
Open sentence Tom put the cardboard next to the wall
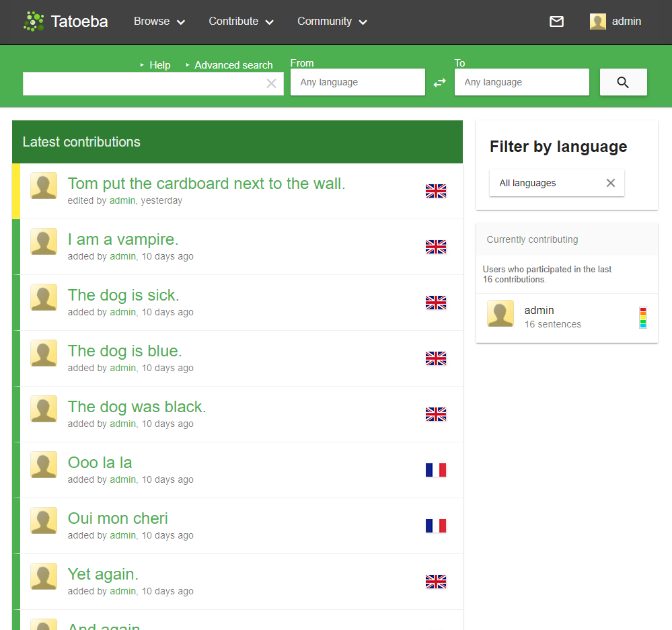coord(206,184)
